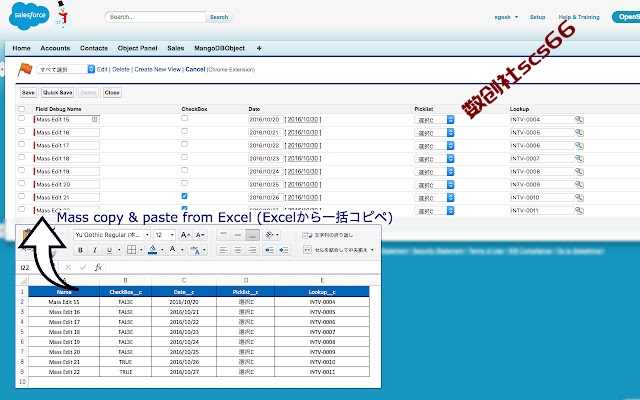Open the font size 12 dropdown
Viewport: 640px width, 400px height.
[172, 235]
